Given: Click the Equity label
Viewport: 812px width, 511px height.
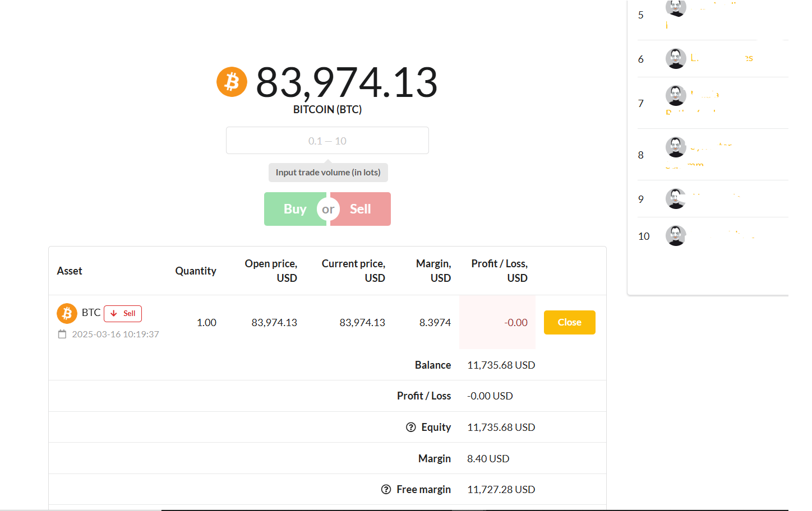Looking at the screenshot, I should click(x=436, y=427).
